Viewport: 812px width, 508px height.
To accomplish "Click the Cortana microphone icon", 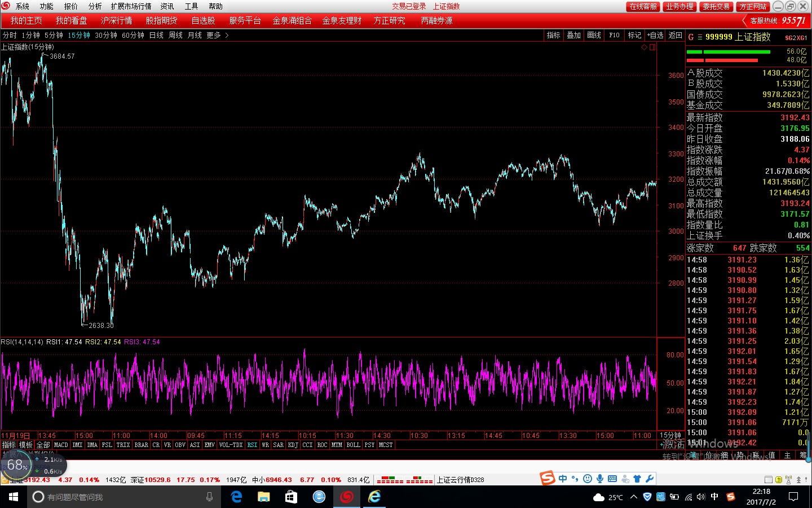I will (210, 497).
